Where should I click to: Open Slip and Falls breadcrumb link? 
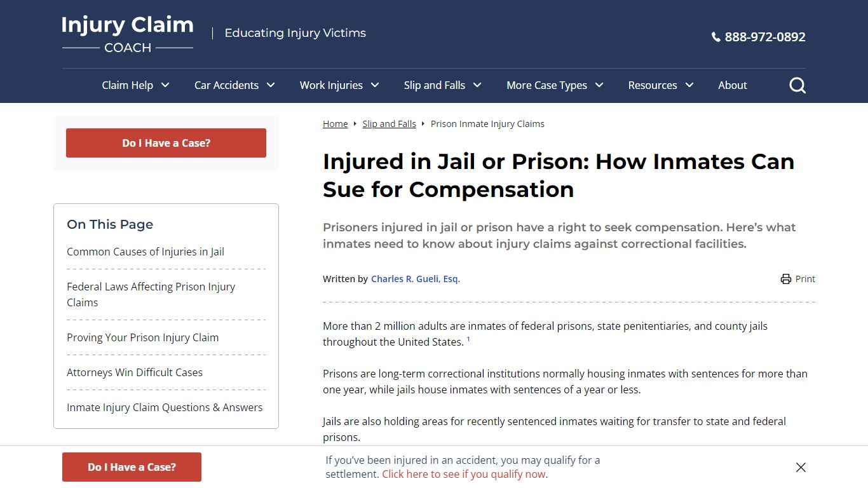389,124
